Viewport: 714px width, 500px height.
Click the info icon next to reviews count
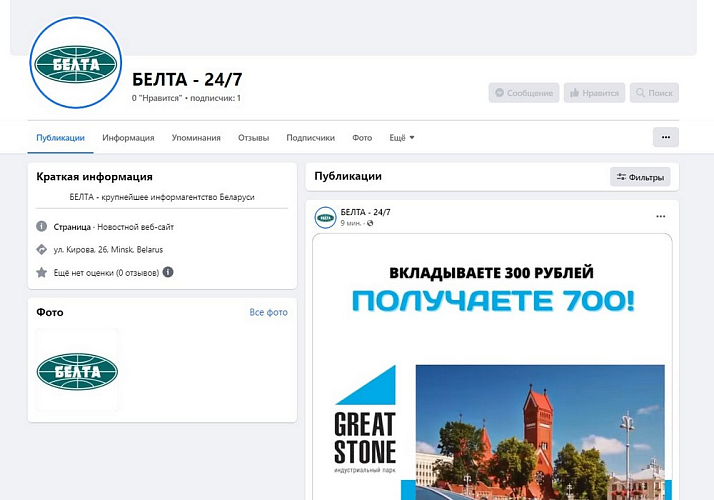[168, 272]
